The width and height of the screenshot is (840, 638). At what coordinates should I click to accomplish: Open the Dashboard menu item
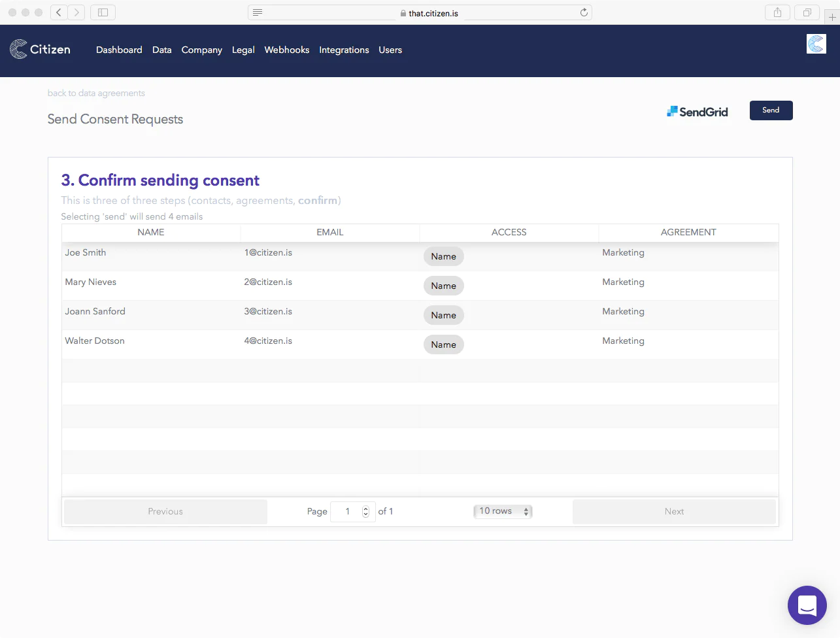tap(119, 50)
